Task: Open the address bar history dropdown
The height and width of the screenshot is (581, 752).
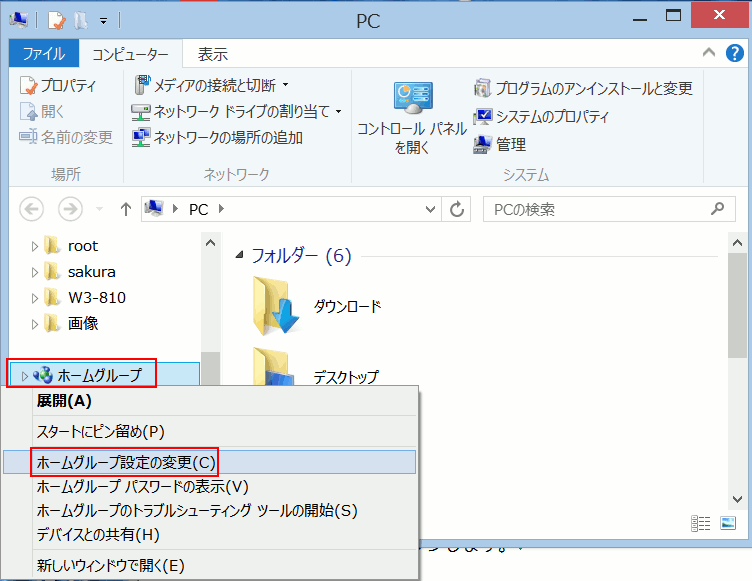Action: [430, 209]
